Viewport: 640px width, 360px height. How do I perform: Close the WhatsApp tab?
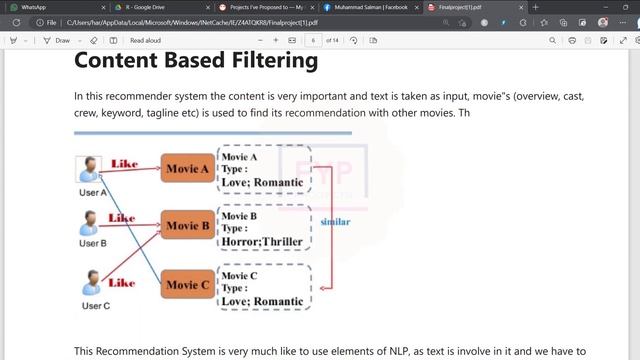(103, 7)
